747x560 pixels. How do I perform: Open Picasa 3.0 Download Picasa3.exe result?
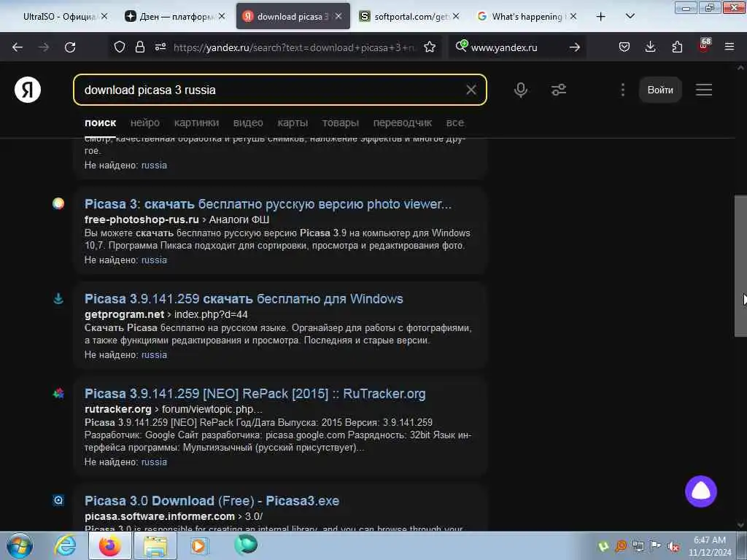coord(212,501)
